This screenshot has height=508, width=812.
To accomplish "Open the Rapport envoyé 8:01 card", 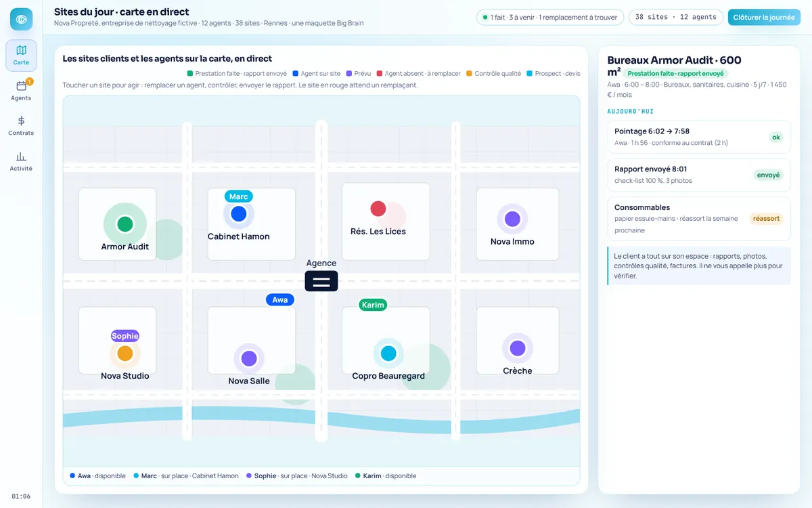I will pyautogui.click(x=699, y=175).
